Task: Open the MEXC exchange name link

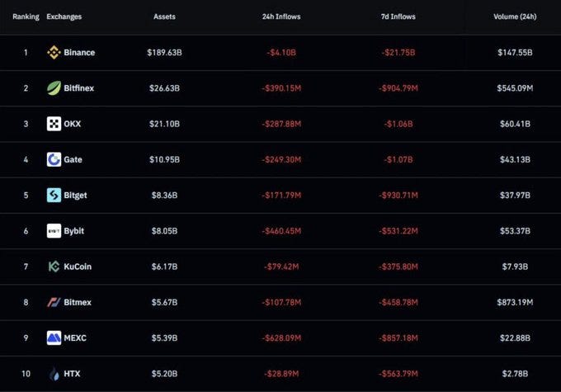Action: [75, 338]
